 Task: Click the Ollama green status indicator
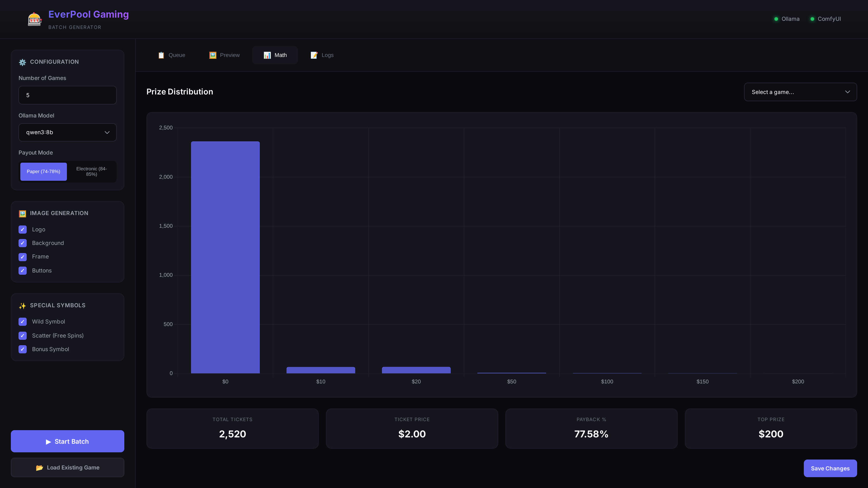776,19
